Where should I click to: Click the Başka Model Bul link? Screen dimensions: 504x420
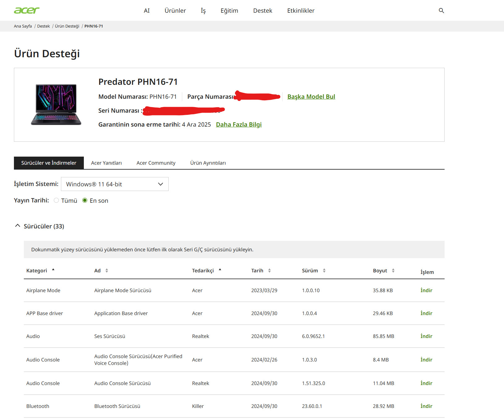pyautogui.click(x=311, y=97)
